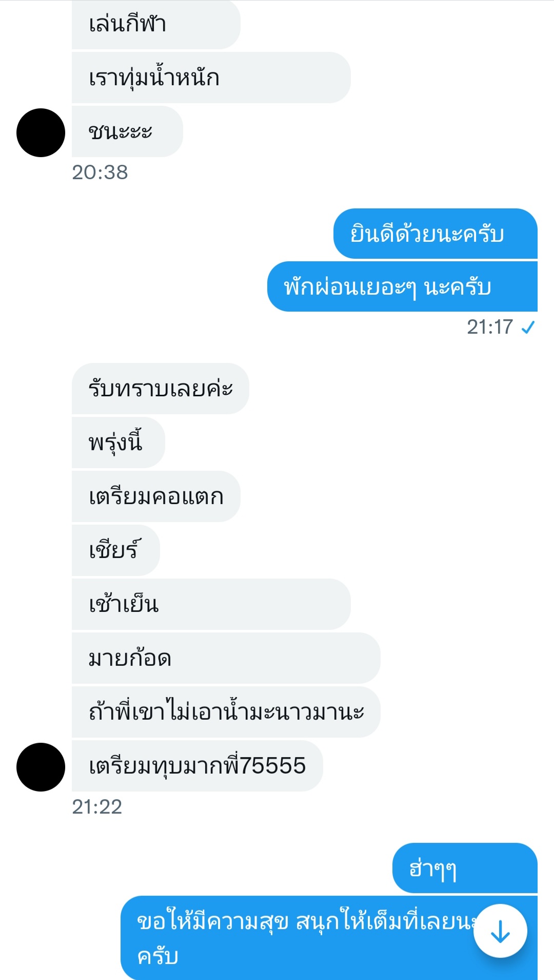This screenshot has height=980, width=554.
Task: Tap the sent 'ฮ่าๆๆ' bubble
Action: (x=465, y=868)
